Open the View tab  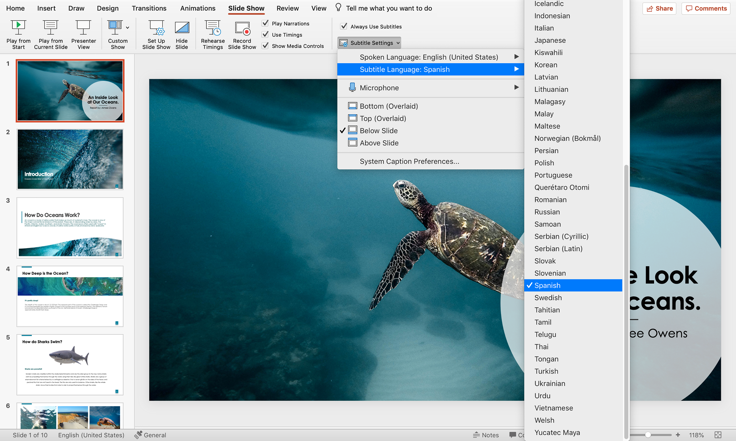[x=319, y=8]
